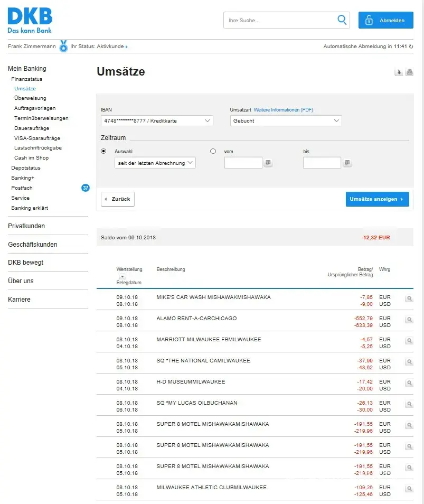The image size is (424, 504).
Task: Open details for ALAMO RENT-A-CAR transaction
Action: click(x=409, y=320)
